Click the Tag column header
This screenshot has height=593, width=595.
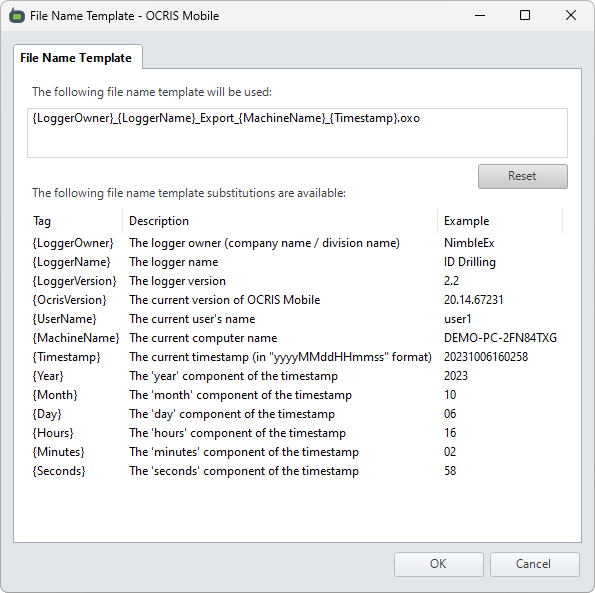pos(42,221)
